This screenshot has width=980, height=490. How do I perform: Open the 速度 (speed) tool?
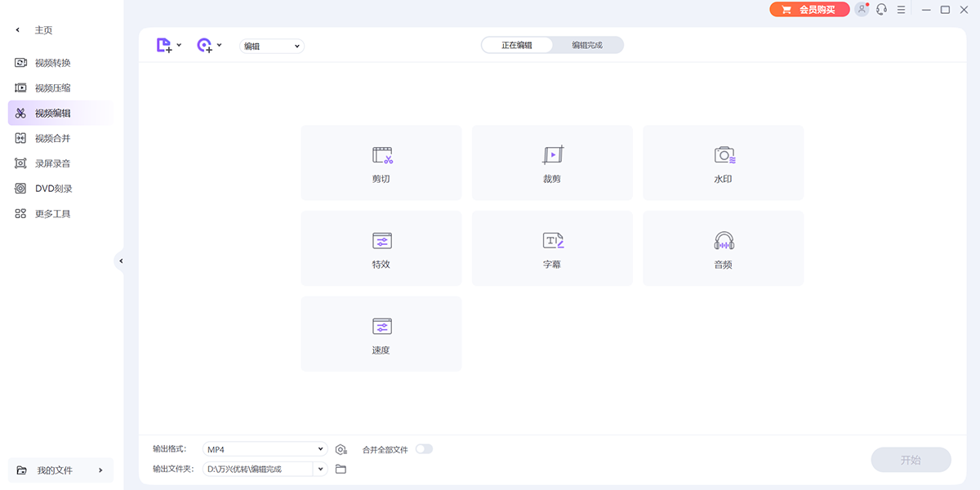(x=381, y=334)
